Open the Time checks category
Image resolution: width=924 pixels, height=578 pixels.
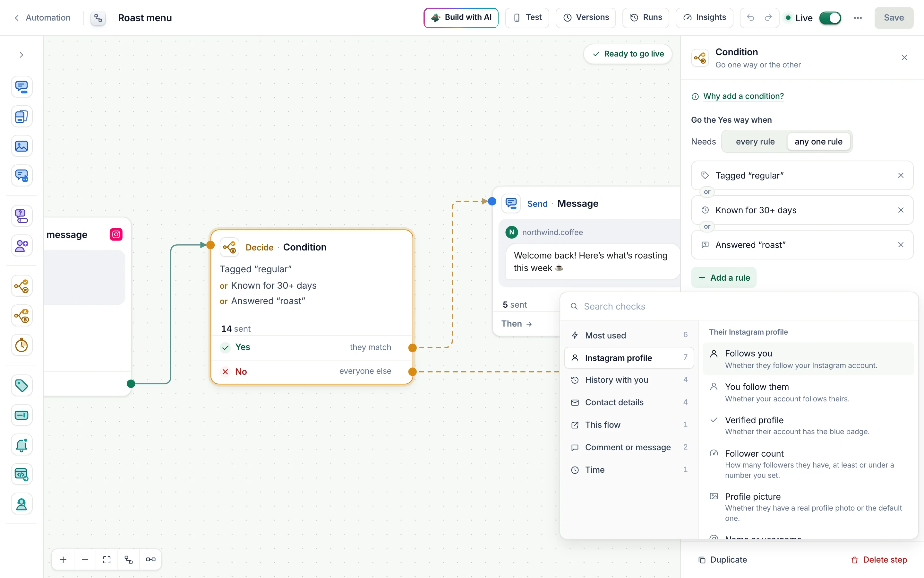tap(629, 470)
